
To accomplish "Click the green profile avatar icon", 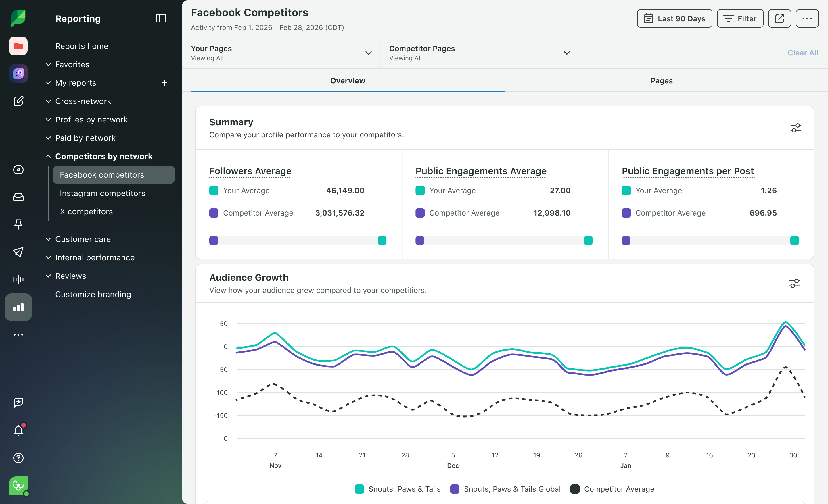I will [18, 486].
